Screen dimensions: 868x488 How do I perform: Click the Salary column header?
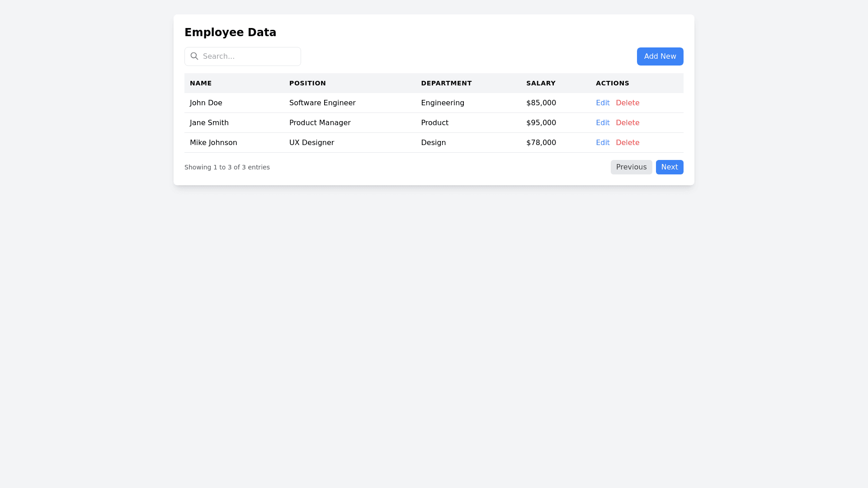pyautogui.click(x=541, y=83)
